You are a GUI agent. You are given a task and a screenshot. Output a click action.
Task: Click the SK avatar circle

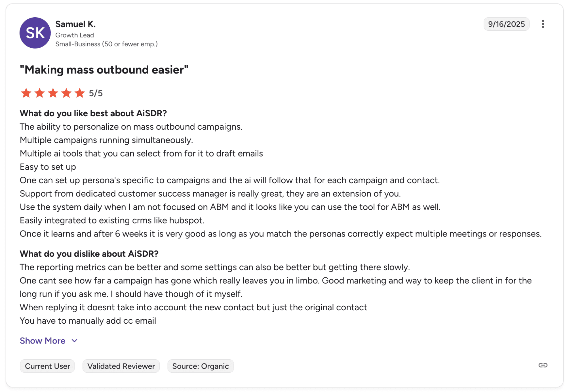pyautogui.click(x=35, y=33)
